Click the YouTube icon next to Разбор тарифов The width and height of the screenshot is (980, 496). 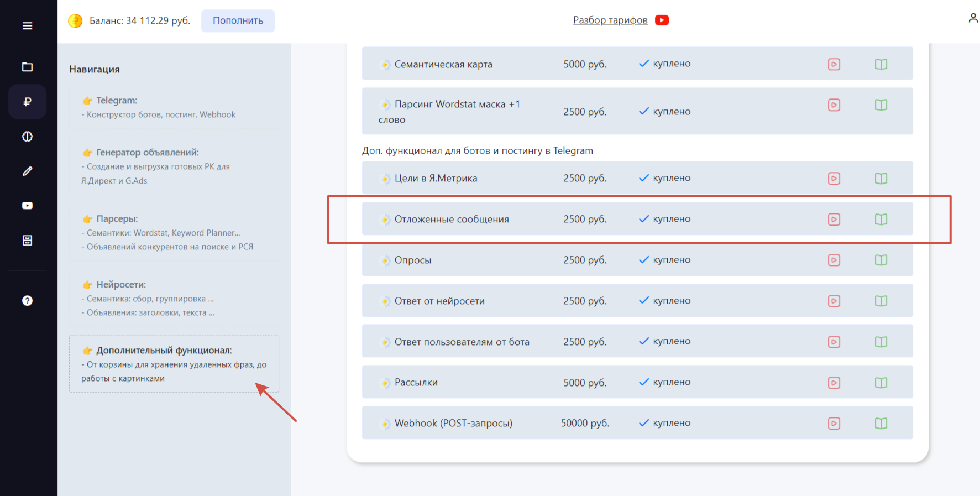pos(662,20)
